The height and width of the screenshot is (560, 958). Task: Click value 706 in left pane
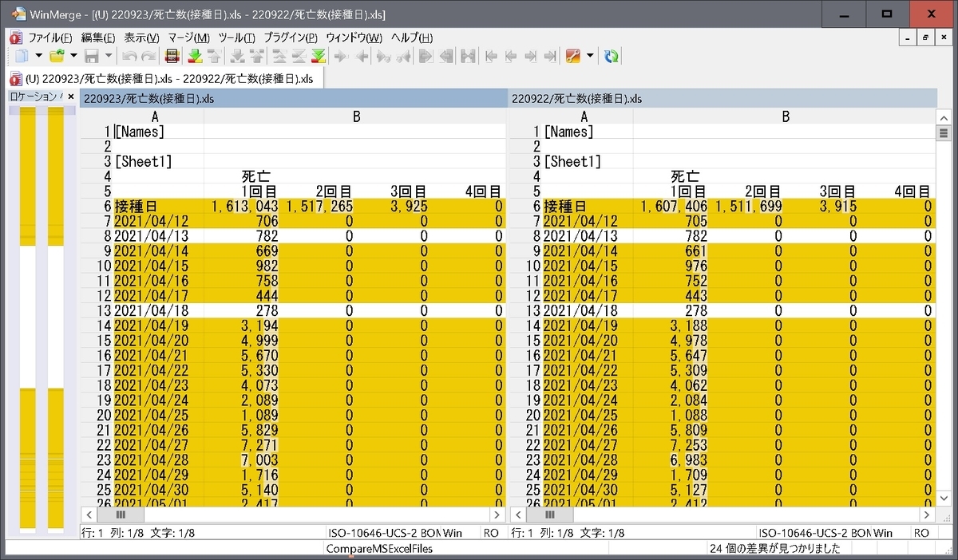[x=267, y=221]
